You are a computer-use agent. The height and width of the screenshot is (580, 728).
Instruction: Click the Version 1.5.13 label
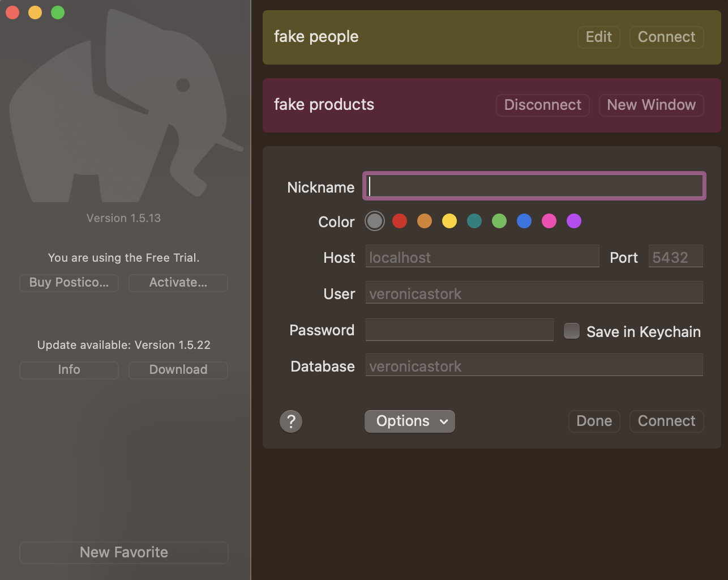[124, 218]
